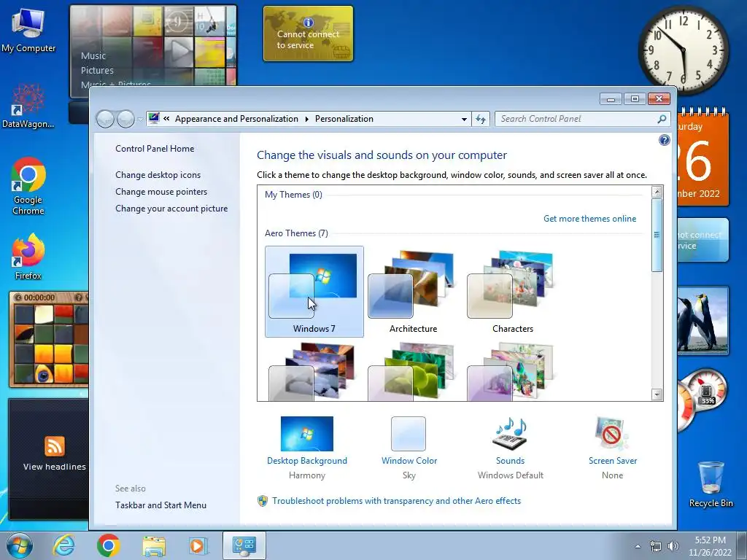This screenshot has width=747, height=560.
Task: Launch Firefox from the desktop icon
Action: click(x=28, y=256)
